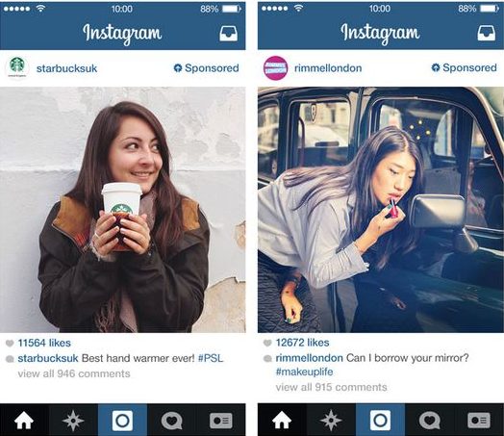504x436 pixels.
Task: View all 915 comments
Action: point(332,387)
